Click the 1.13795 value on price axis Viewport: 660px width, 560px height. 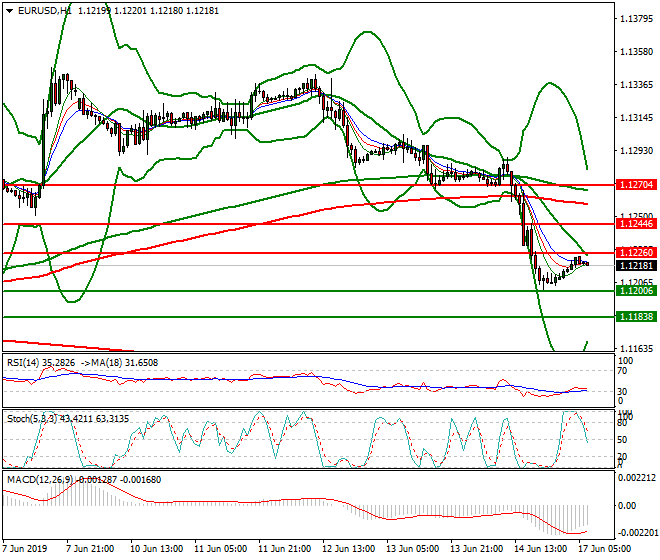tap(636, 19)
